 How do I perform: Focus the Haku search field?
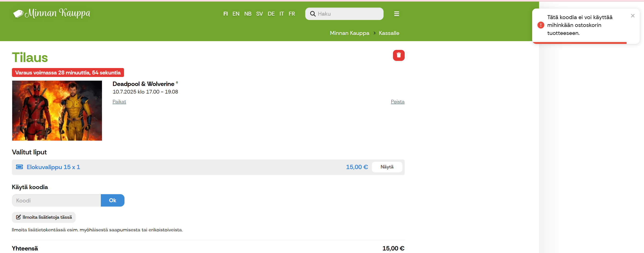[x=344, y=14]
